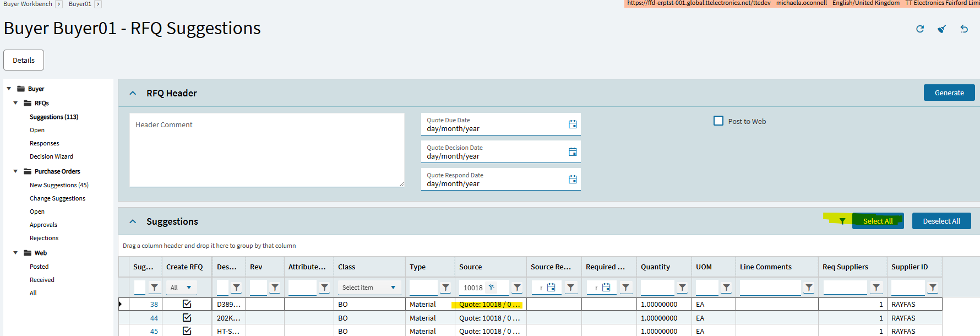Open Rejections under Purchase Orders
The width and height of the screenshot is (980, 336).
pyautogui.click(x=44, y=238)
